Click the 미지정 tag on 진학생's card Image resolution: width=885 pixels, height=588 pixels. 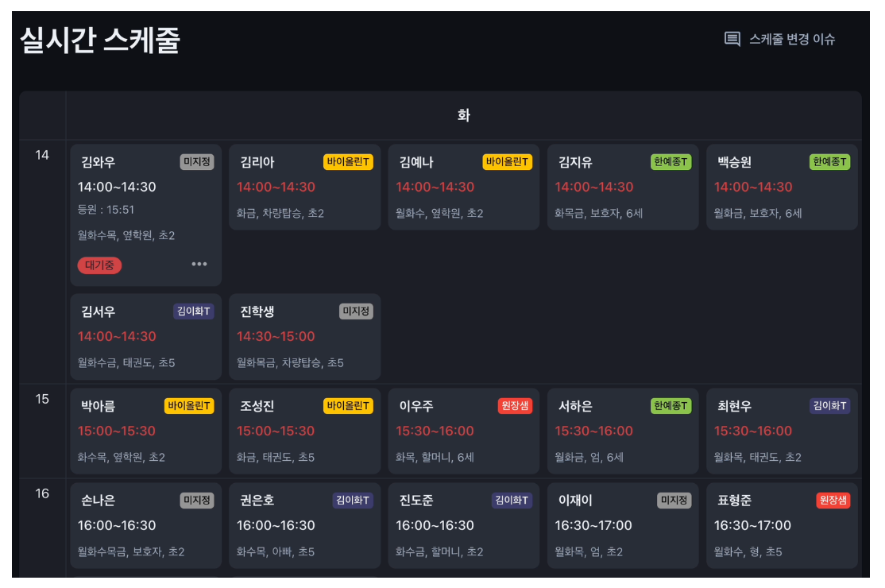point(356,311)
